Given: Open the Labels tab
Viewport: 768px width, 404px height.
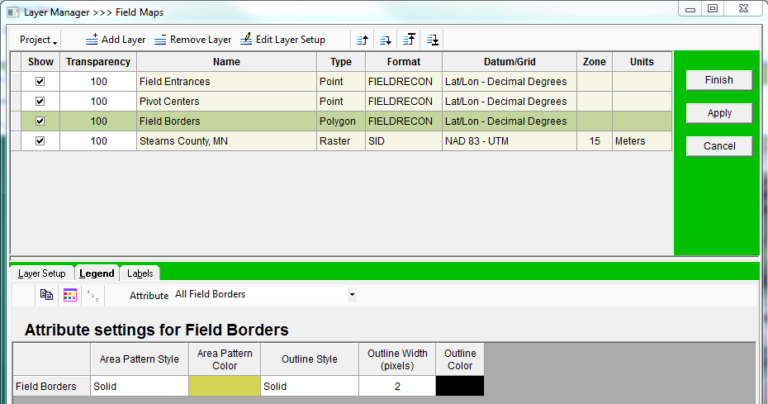Looking at the screenshot, I should coord(140,273).
